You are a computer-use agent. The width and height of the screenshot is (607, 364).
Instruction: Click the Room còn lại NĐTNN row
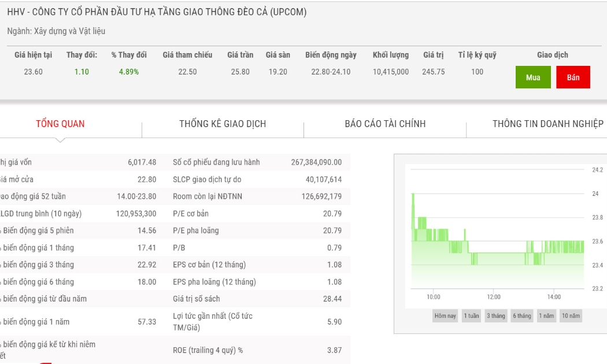click(257, 196)
